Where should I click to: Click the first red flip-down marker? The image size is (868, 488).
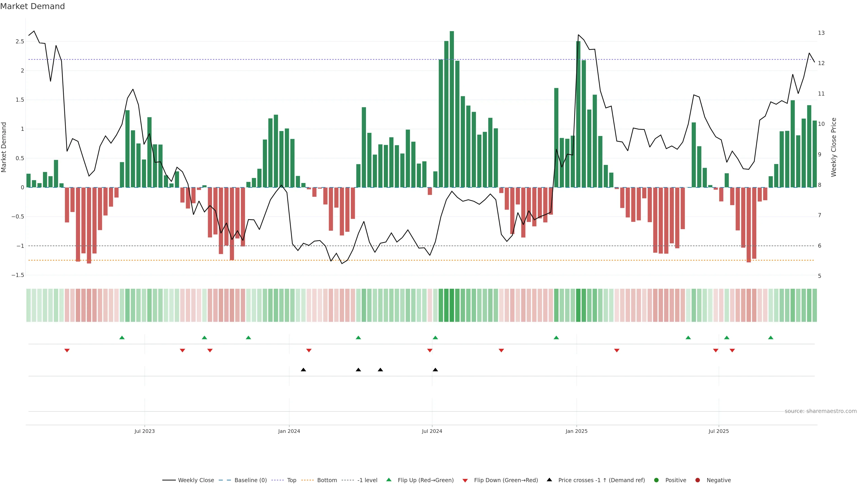(x=67, y=351)
